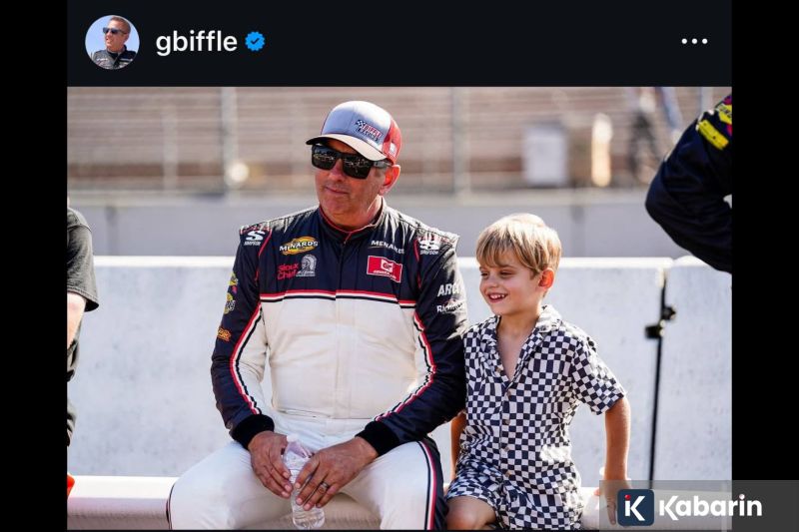Image resolution: width=799 pixels, height=532 pixels.
Task: Click the Kabarin K logo icon
Action: click(x=635, y=507)
